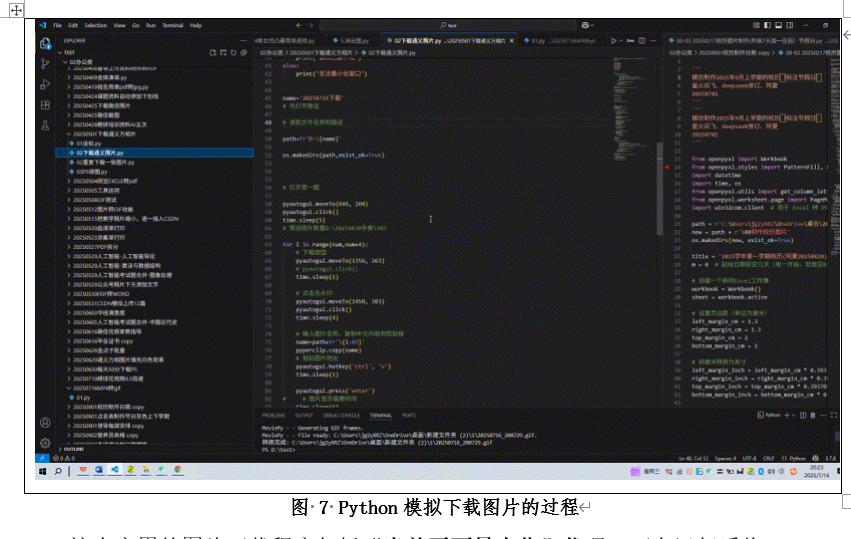
Task: Open the Manage gear in activity bar
Action: (45, 443)
